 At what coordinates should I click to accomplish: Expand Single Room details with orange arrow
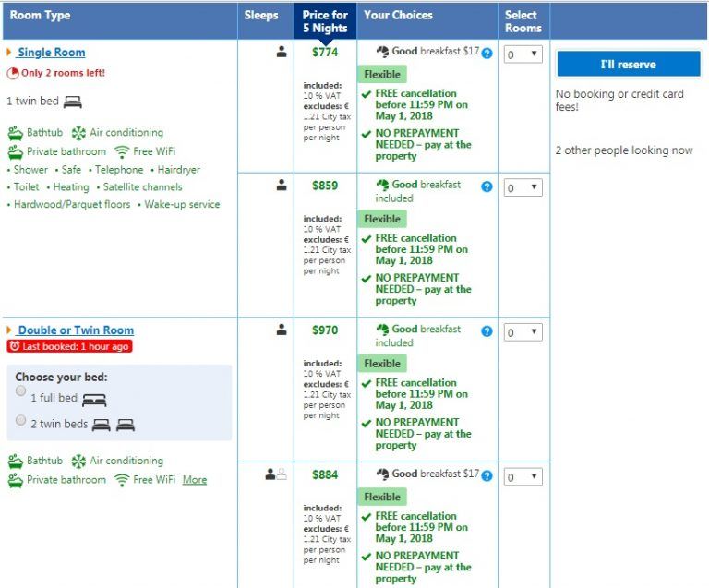(x=8, y=52)
